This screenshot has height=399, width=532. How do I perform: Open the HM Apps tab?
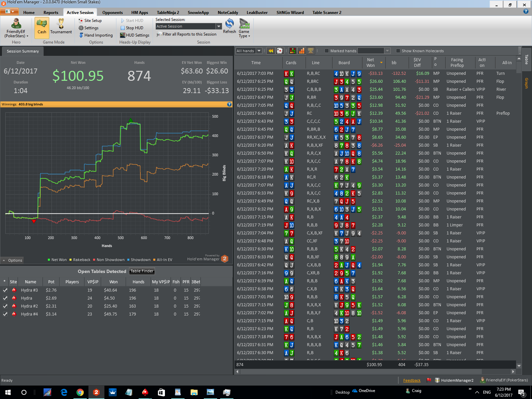tap(140, 13)
